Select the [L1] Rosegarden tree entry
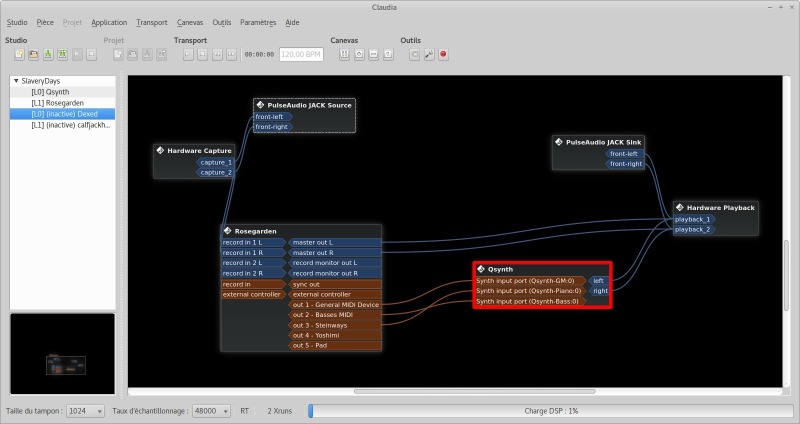 pyautogui.click(x=59, y=103)
